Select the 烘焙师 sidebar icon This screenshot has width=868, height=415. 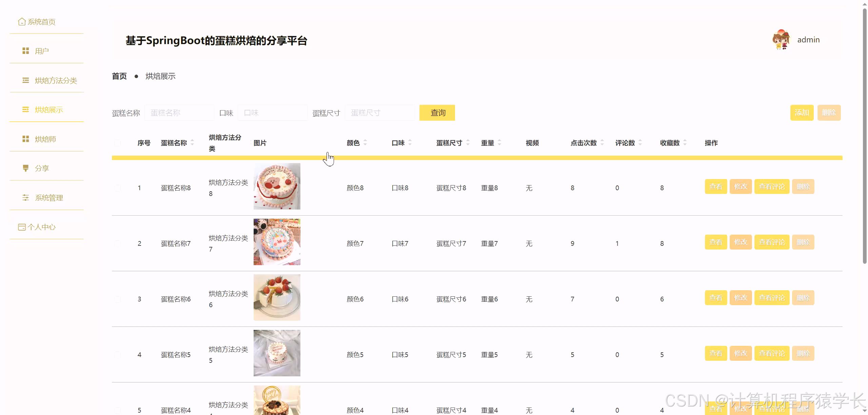tap(25, 139)
